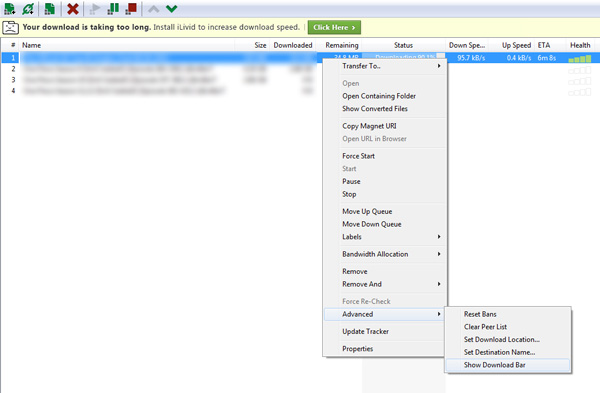Click the green Pause torrent icon

(113, 8)
